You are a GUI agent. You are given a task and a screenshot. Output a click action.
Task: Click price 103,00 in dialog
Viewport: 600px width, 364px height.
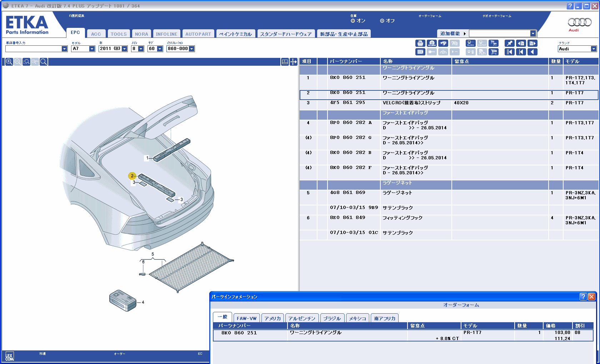562,333
